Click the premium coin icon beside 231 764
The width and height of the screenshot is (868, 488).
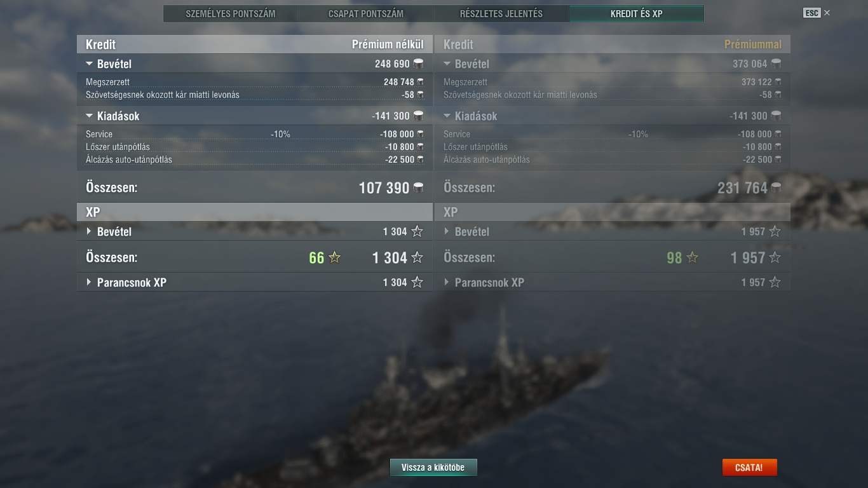[776, 187]
